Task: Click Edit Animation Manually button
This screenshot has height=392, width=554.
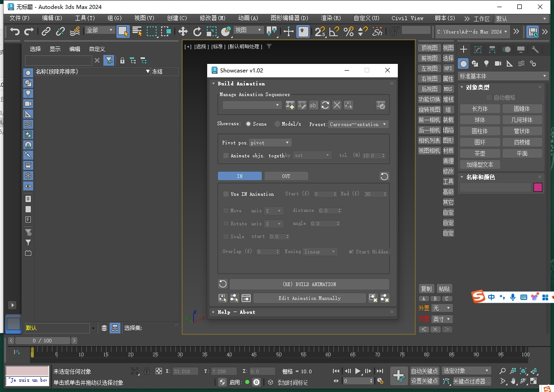Action: (x=310, y=298)
